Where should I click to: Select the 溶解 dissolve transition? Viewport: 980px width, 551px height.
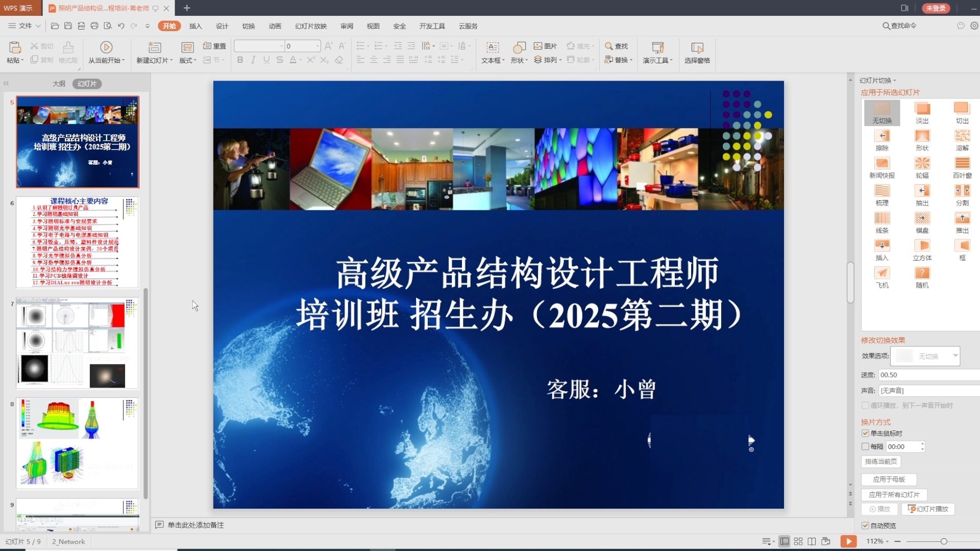(962, 140)
